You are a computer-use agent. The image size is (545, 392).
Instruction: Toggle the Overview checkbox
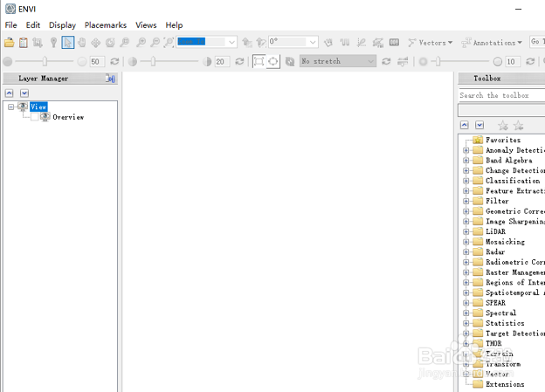[x=34, y=117]
